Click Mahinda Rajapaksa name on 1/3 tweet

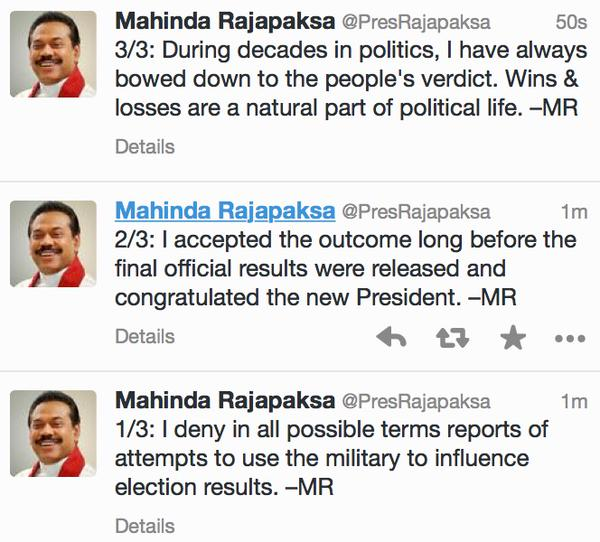(225, 400)
